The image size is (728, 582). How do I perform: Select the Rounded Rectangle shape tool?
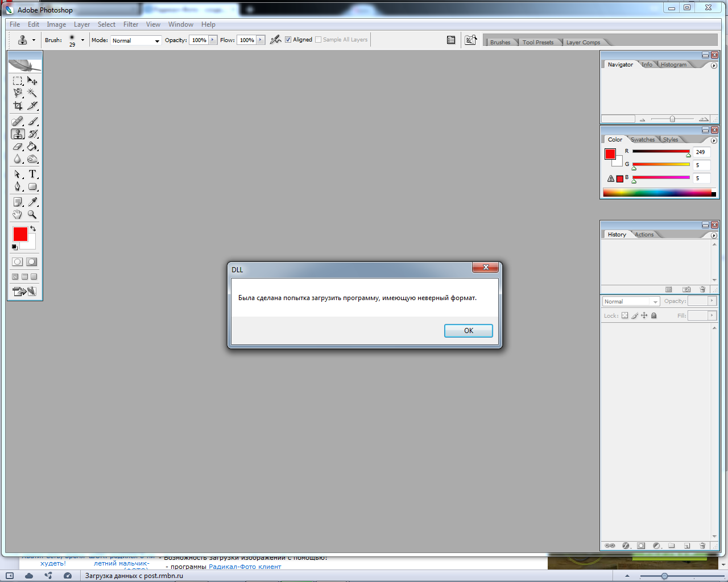click(x=32, y=186)
